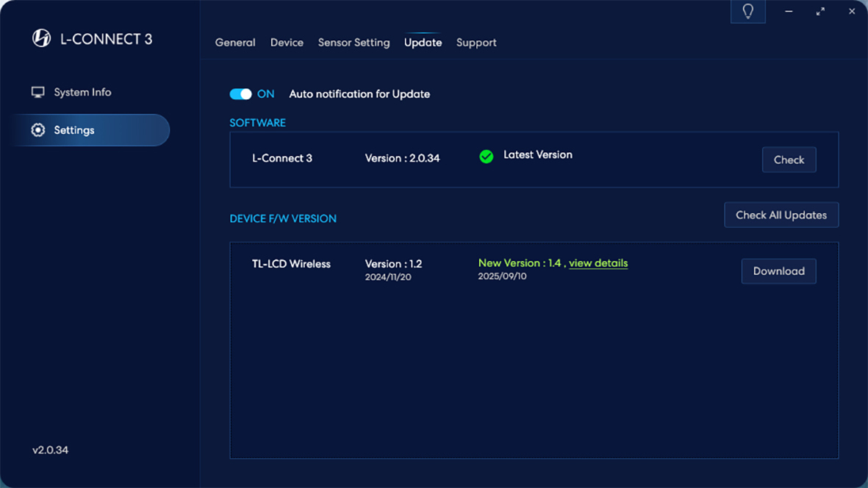868x488 pixels.
Task: Click the 'Latest Version' status text
Action: click(538, 155)
